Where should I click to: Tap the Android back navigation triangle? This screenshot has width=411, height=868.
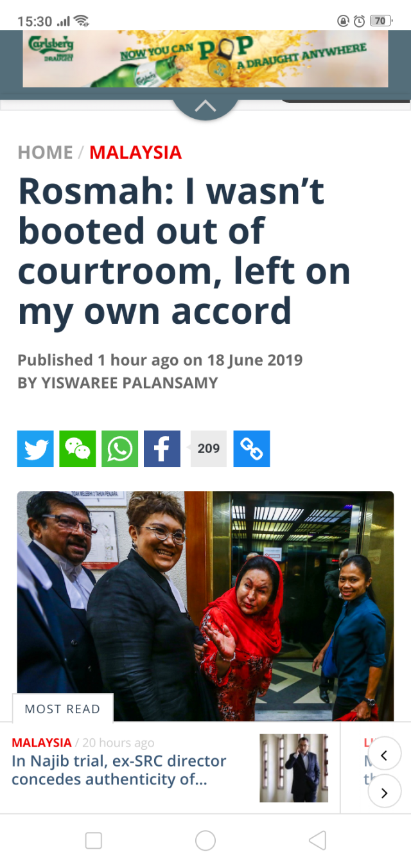click(x=317, y=840)
